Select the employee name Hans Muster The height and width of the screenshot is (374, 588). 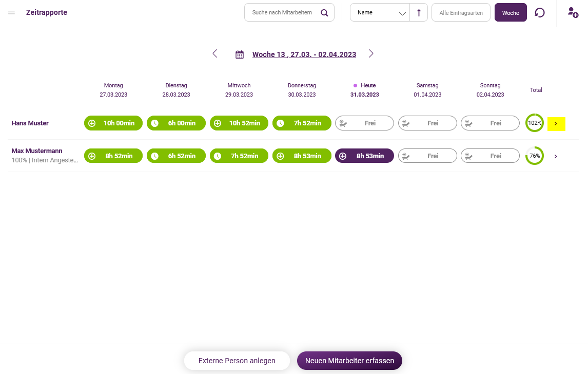click(30, 123)
